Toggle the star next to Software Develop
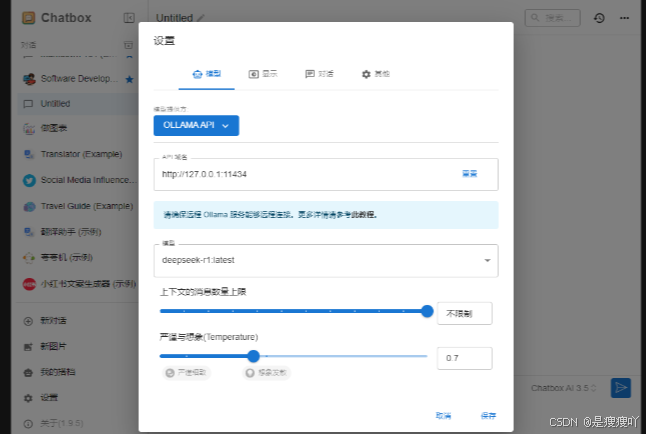646x434 pixels. pyautogui.click(x=129, y=79)
